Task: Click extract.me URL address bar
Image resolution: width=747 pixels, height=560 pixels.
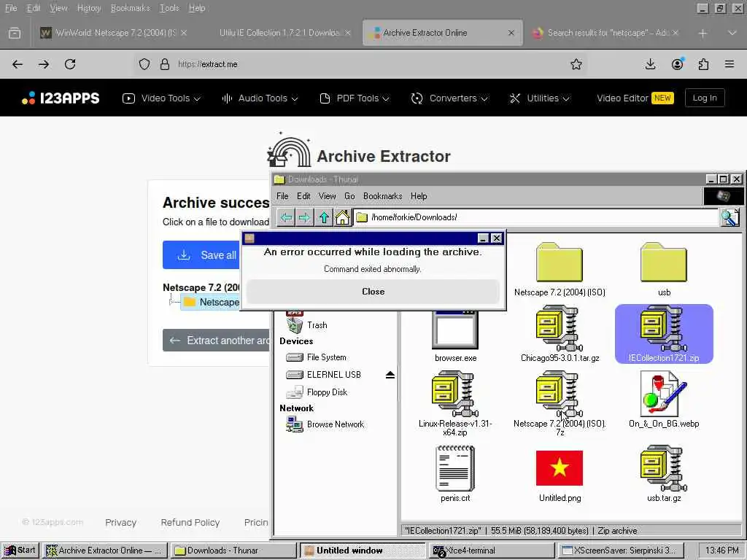Action: pos(362,64)
